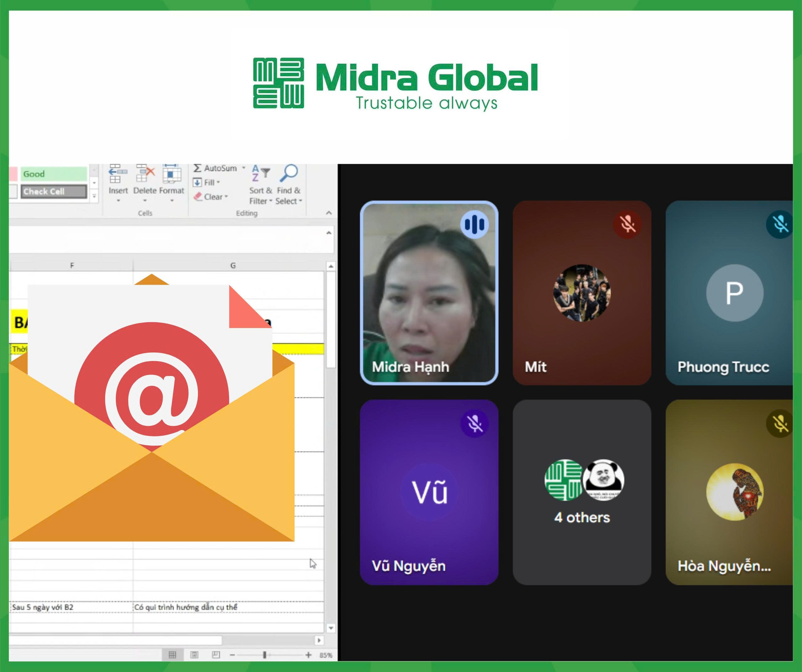Viewport: 802px width, 672px height.
Task: Select column G header
Action: coord(232,265)
